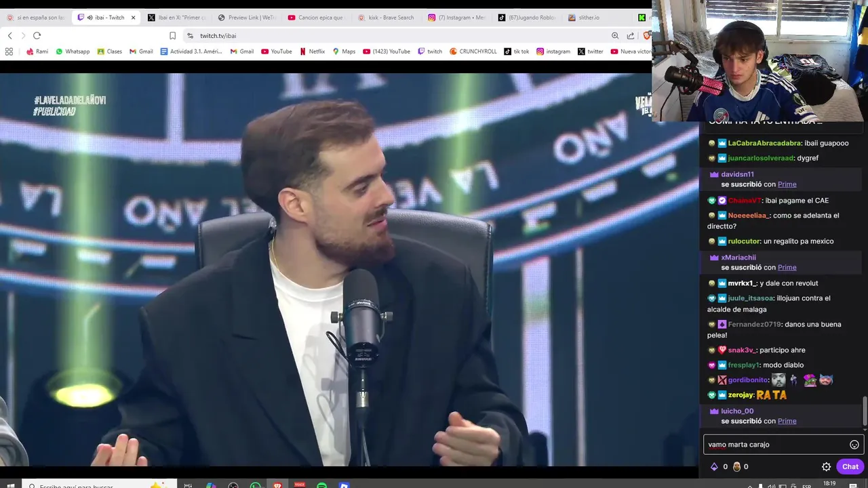The image size is (868, 488).
Task: Open the Clases bookmark folder
Action: pyautogui.click(x=109, y=52)
